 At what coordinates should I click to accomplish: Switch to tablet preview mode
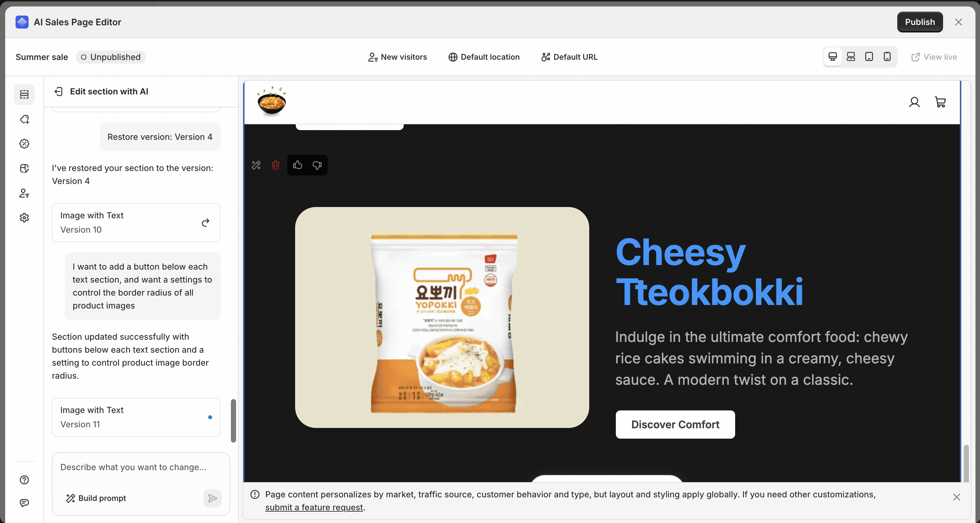pos(869,57)
